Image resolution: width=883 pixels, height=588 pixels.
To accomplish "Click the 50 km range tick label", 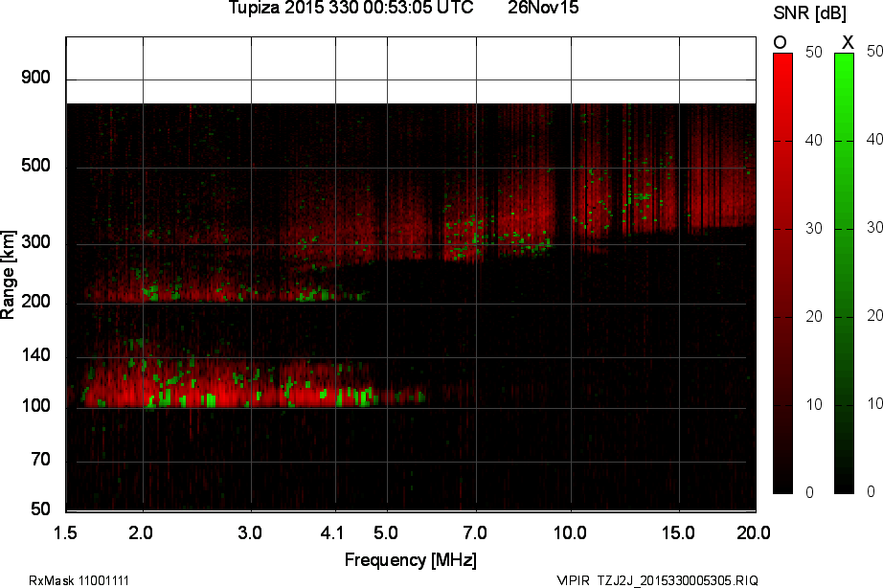I will (39, 509).
